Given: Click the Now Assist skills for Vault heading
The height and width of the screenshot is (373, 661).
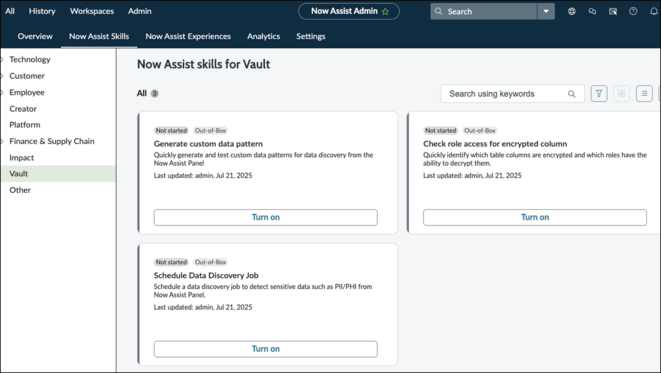Looking at the screenshot, I should (204, 64).
